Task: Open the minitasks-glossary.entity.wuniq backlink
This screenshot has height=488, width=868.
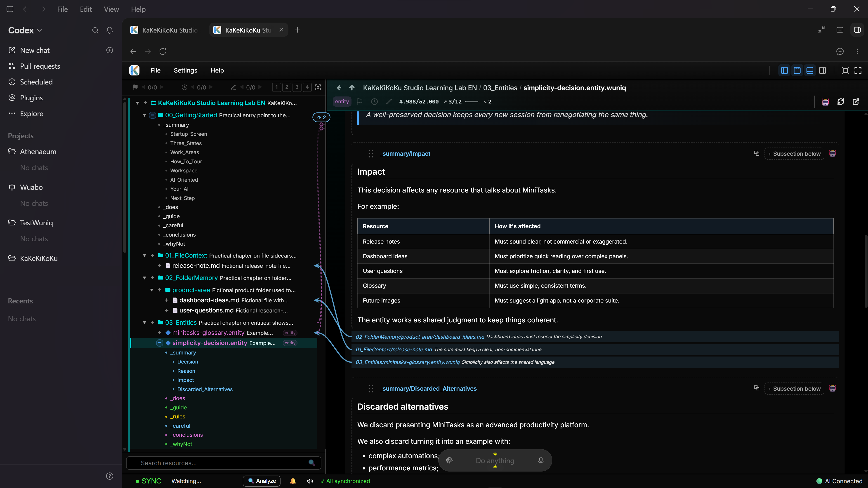Action: click(x=407, y=362)
